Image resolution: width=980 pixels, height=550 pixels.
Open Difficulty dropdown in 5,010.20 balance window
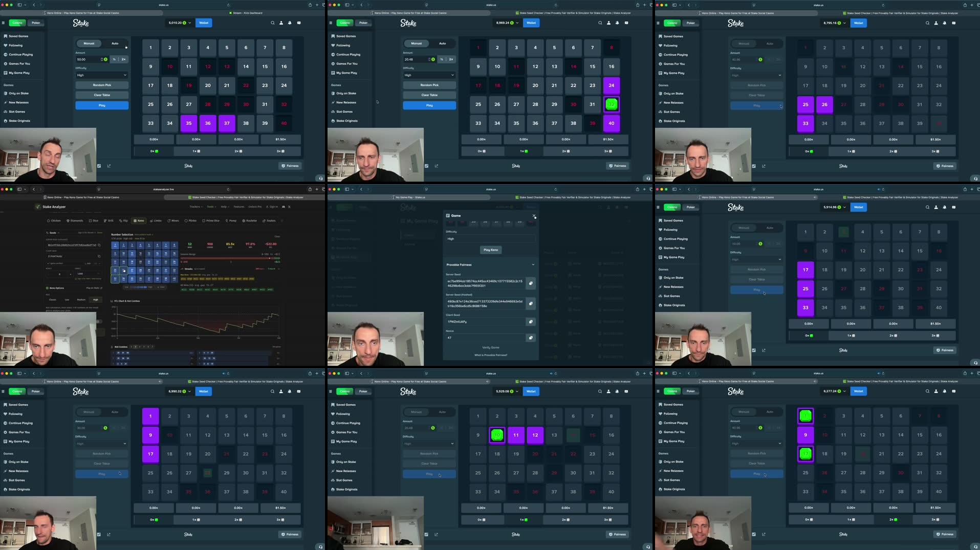[x=102, y=75]
